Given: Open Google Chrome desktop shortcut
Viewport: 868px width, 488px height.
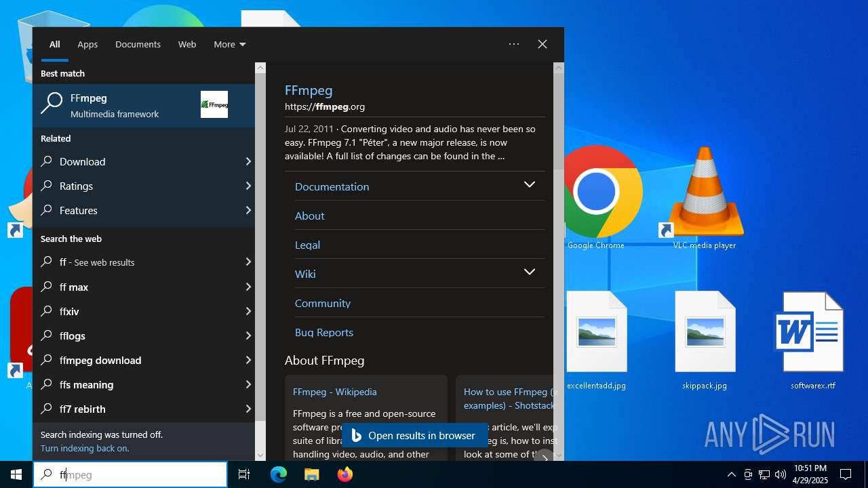Looking at the screenshot, I should click(596, 197).
